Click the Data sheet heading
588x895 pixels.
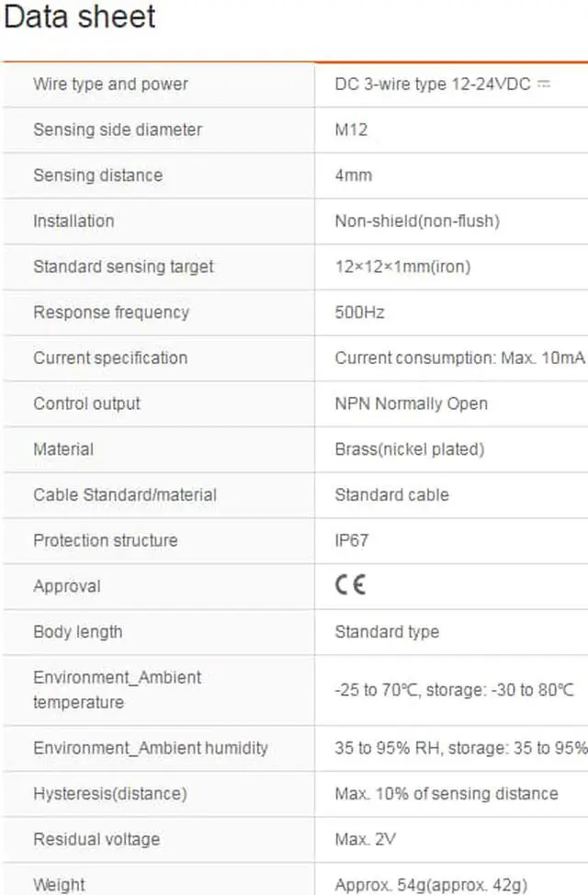click(x=79, y=17)
